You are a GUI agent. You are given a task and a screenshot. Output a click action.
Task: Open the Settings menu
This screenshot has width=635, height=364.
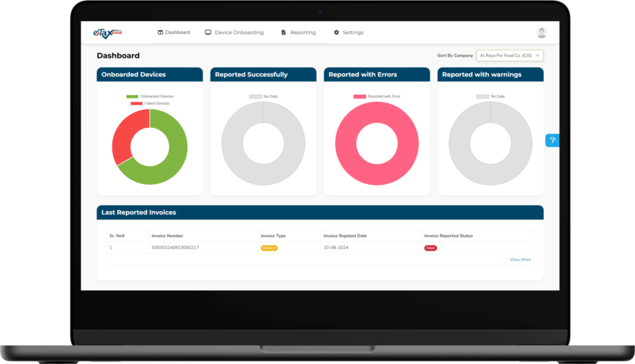(349, 32)
